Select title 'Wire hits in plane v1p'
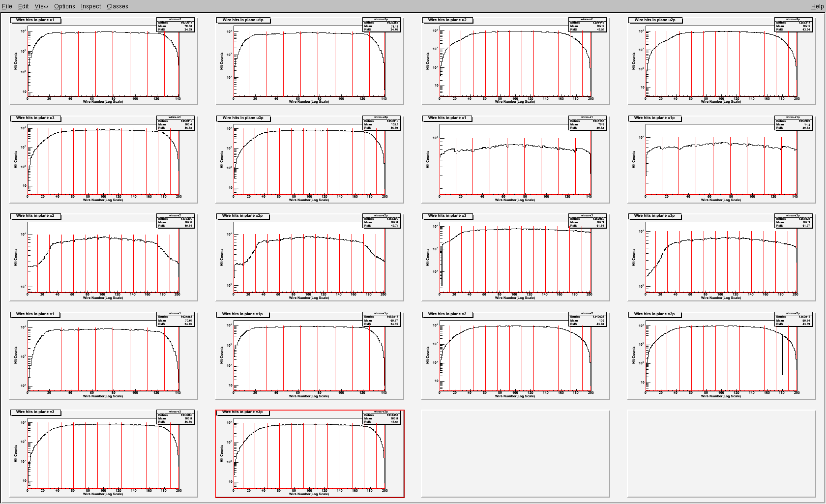The image size is (826, 504). [243, 314]
